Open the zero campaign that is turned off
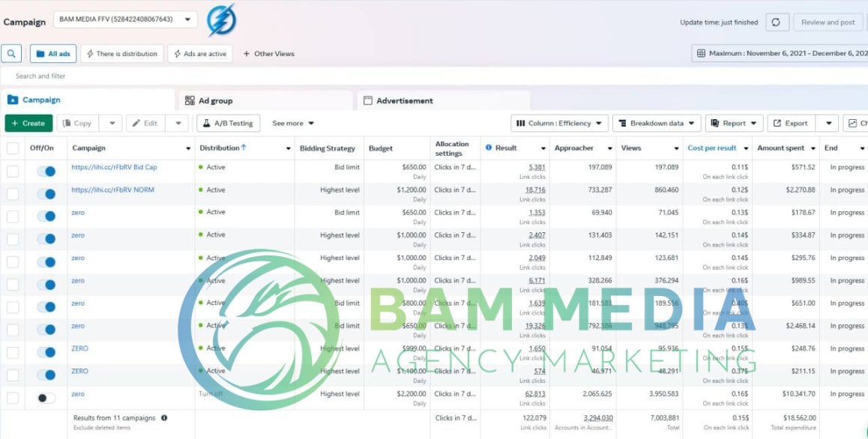The width and height of the screenshot is (868, 439). (x=78, y=394)
